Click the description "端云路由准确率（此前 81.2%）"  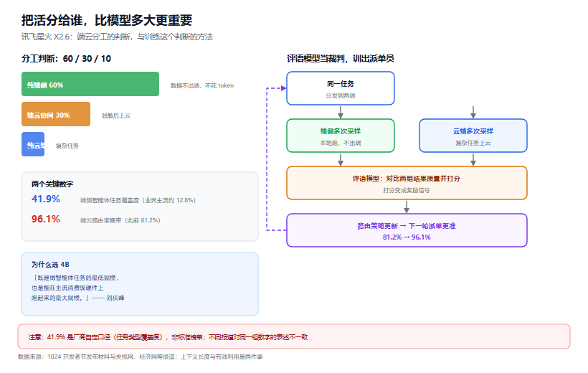click(120, 220)
